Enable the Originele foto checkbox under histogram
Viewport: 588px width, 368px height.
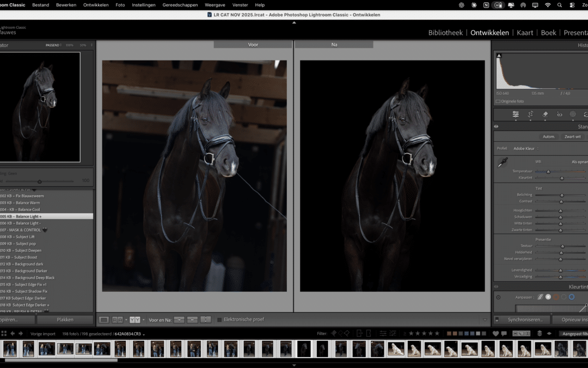[x=499, y=101]
